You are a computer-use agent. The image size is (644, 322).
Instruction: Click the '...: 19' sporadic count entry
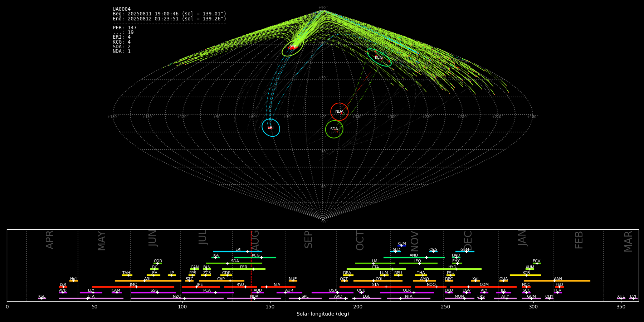point(123,33)
